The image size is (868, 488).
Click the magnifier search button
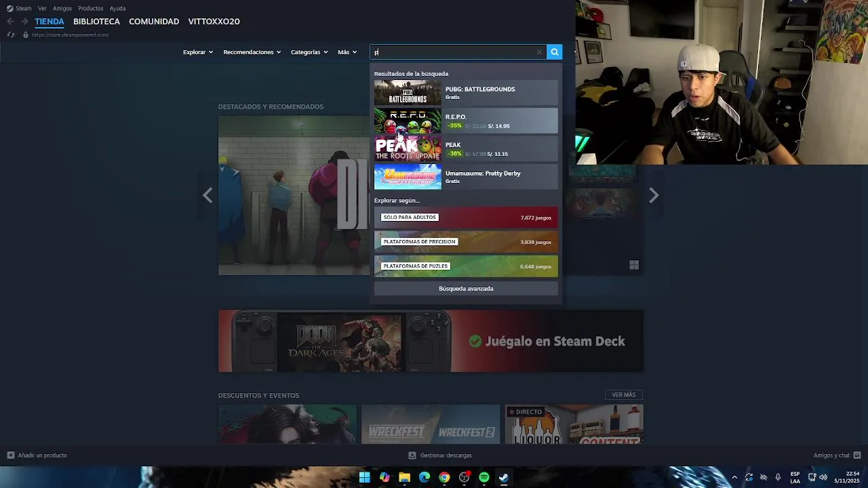point(555,52)
